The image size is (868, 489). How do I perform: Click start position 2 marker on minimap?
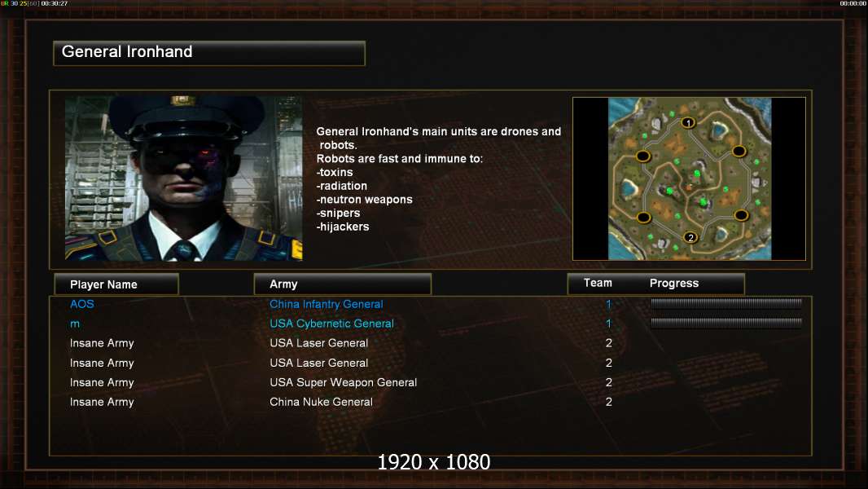point(690,238)
